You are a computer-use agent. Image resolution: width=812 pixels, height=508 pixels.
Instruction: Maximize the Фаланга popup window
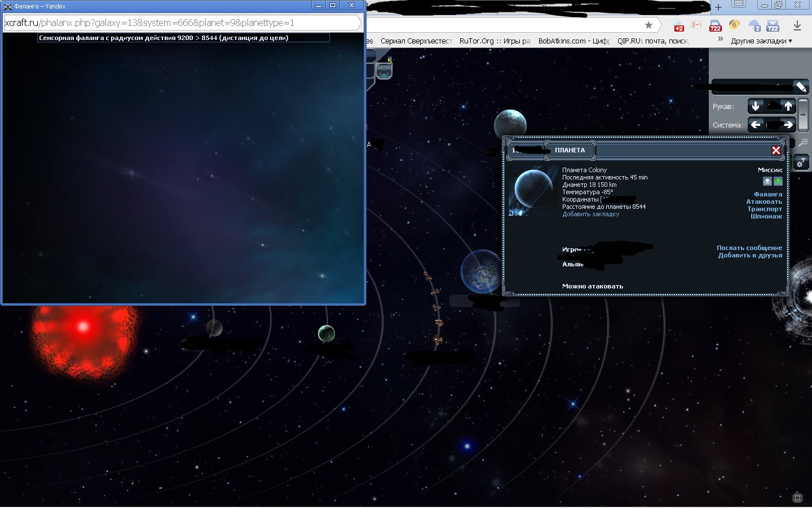pos(333,5)
